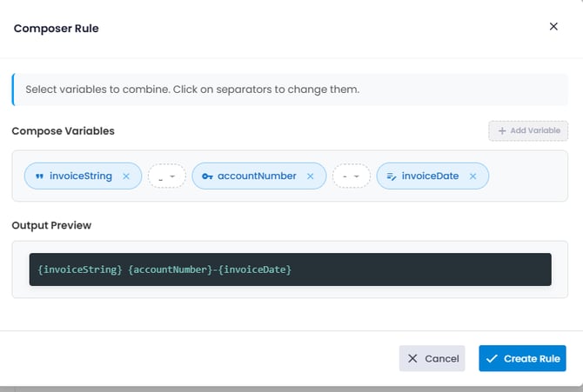The width and height of the screenshot is (583, 392).
Task: Click the output preview code block
Action: [290, 270]
